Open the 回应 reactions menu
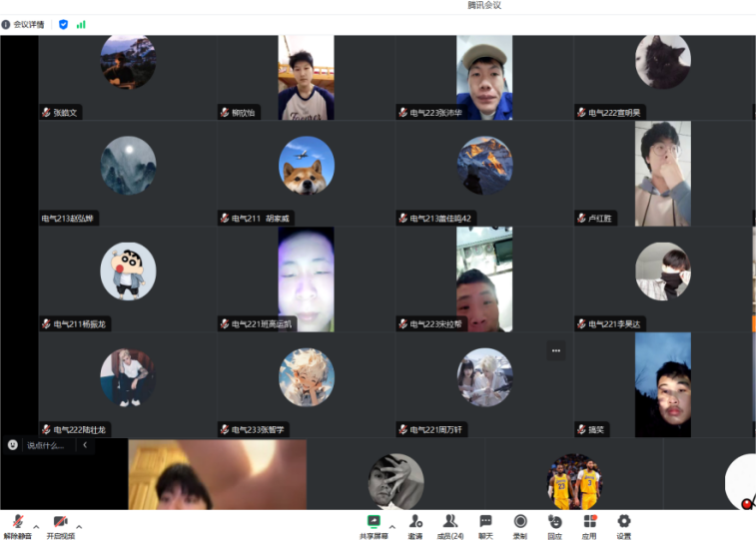The width and height of the screenshot is (756, 540). (x=554, y=525)
